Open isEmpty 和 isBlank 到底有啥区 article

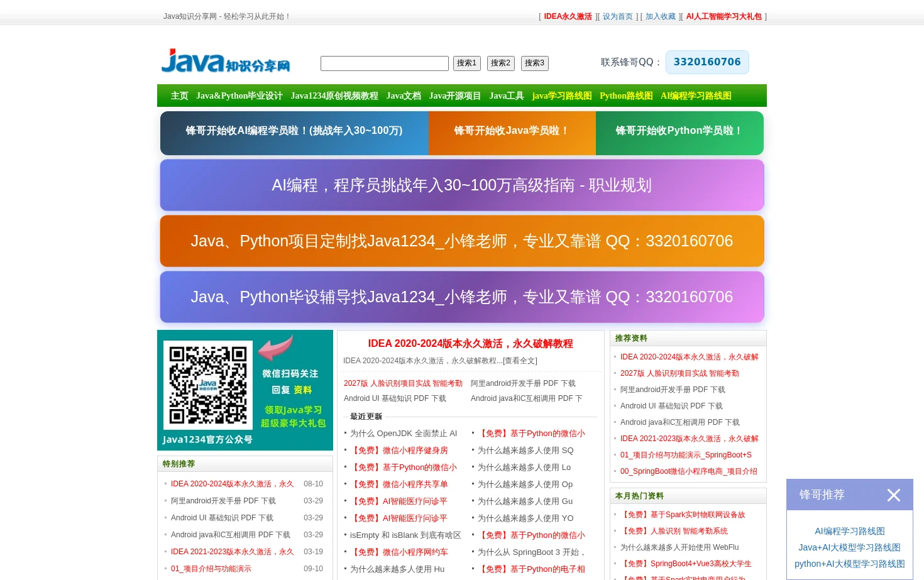click(405, 535)
